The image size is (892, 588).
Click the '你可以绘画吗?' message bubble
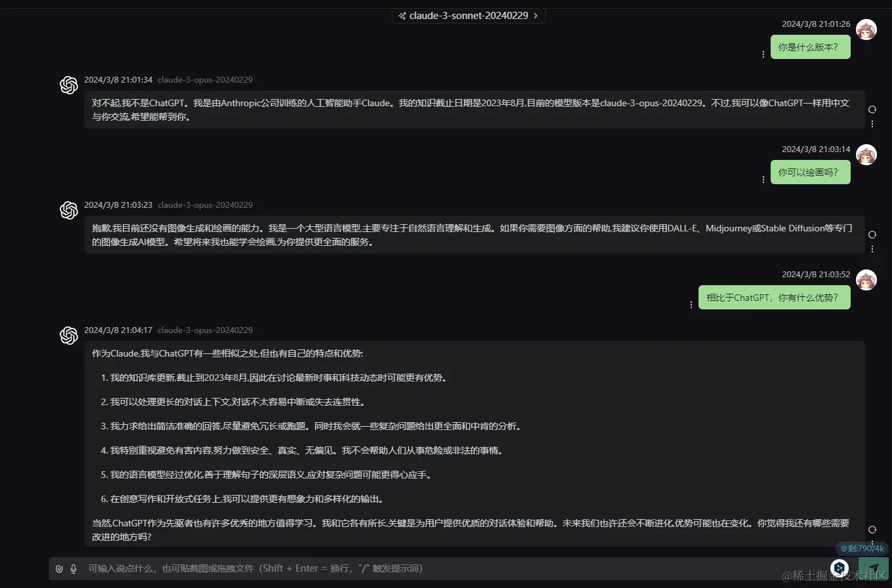pos(810,172)
